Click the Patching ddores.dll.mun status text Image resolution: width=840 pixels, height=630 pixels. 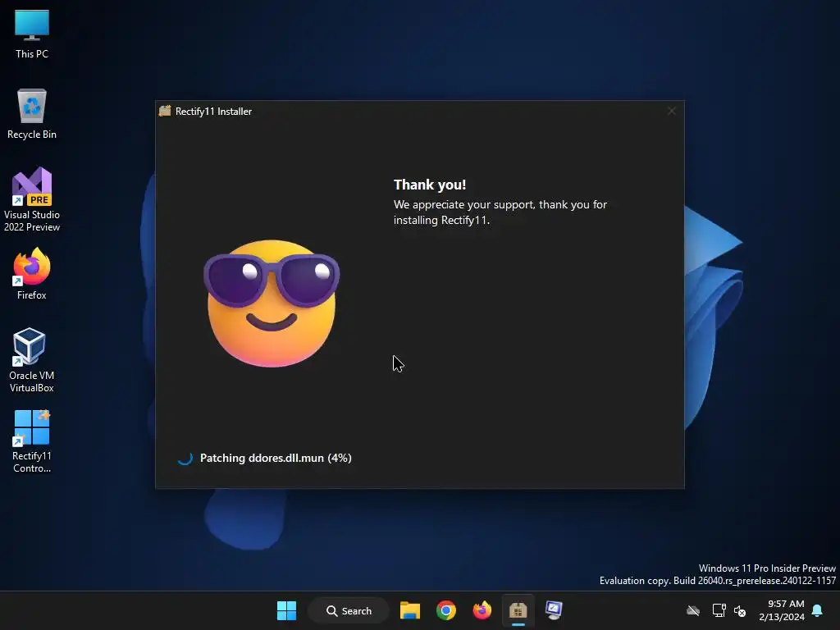click(276, 458)
